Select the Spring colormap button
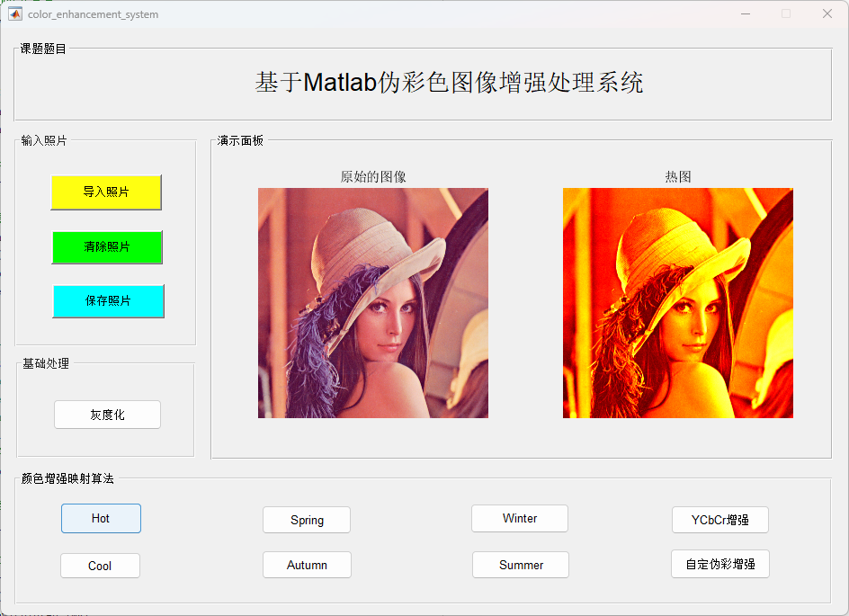The width and height of the screenshot is (849, 616). point(307,520)
